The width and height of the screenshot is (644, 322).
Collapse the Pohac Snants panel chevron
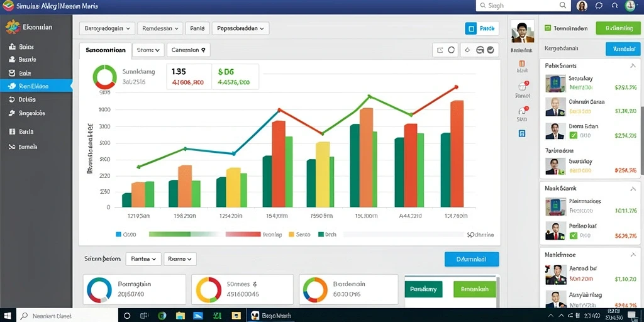point(633,65)
